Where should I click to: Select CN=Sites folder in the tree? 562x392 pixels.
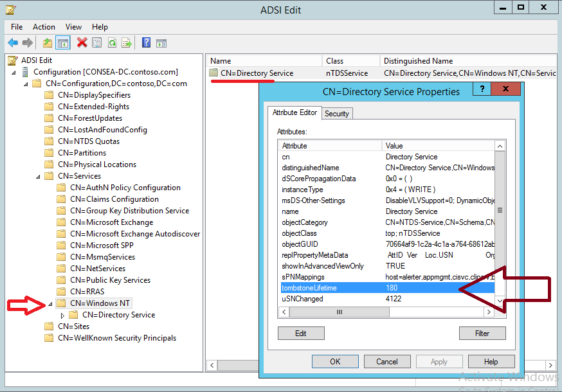pos(74,326)
